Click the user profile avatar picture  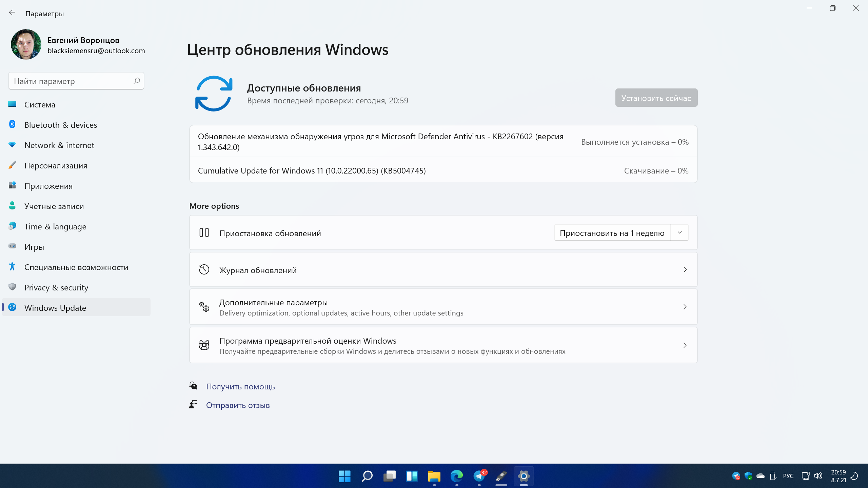(x=26, y=44)
